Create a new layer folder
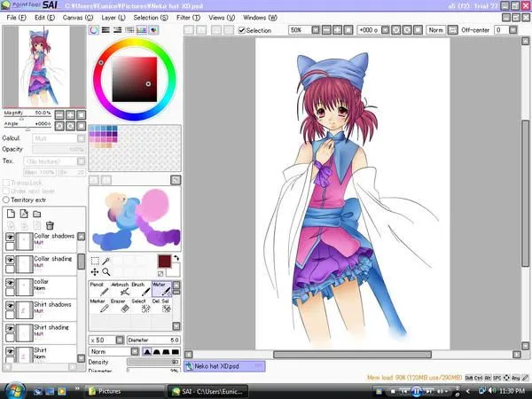 point(38,214)
